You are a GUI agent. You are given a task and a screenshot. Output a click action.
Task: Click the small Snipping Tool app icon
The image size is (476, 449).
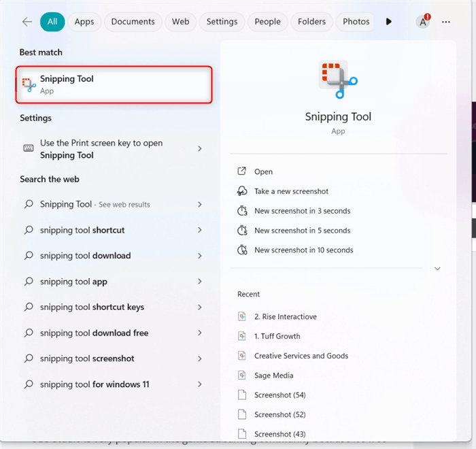29,85
